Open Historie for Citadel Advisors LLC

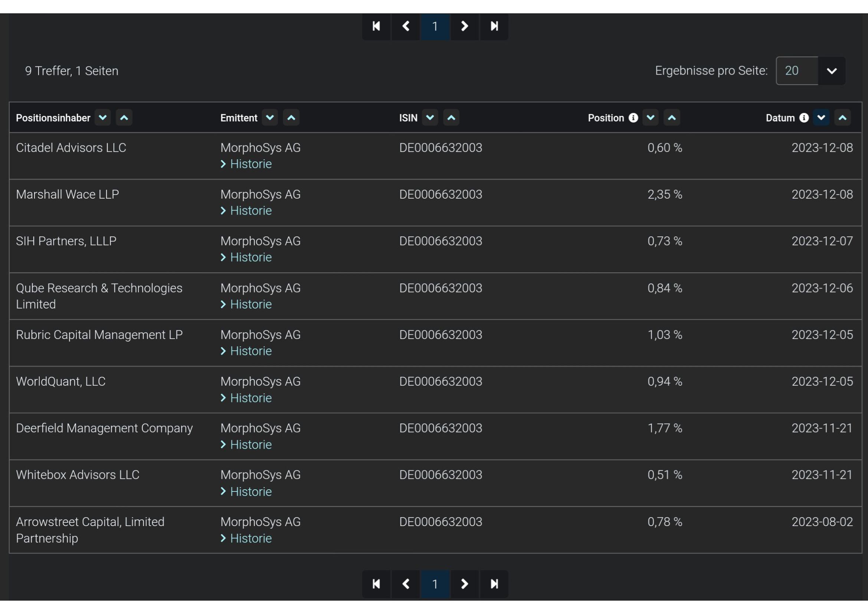250,164
